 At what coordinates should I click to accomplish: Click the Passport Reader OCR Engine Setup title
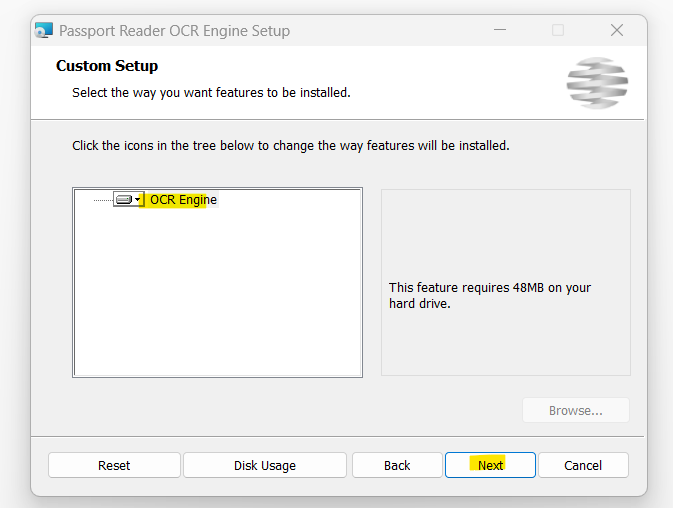click(x=174, y=31)
